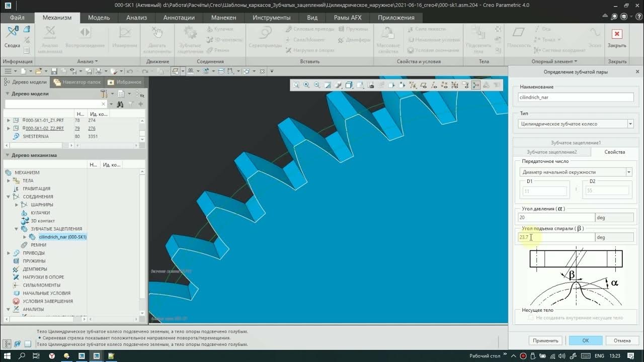This screenshot has width=644, height=362.
Task: Click the Сводка summary icon
Action: (x=12, y=34)
